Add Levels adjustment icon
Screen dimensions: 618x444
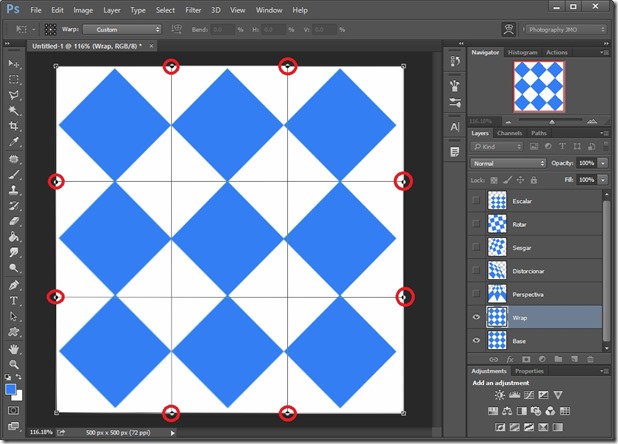click(x=515, y=395)
